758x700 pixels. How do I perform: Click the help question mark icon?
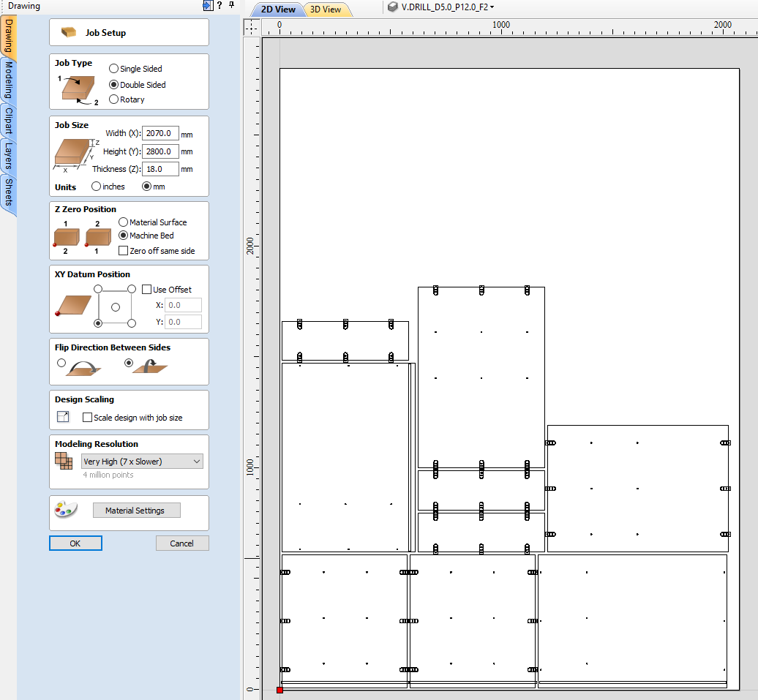click(219, 5)
